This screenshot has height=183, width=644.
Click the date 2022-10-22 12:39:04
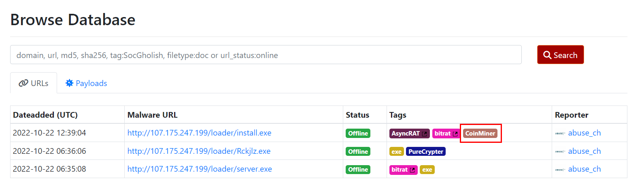point(49,133)
